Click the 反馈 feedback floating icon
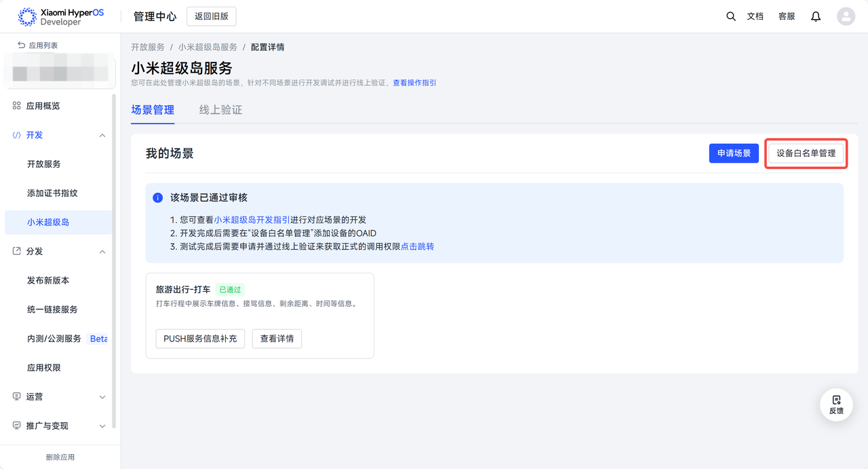Viewport: 868px width, 469px height. click(x=836, y=405)
